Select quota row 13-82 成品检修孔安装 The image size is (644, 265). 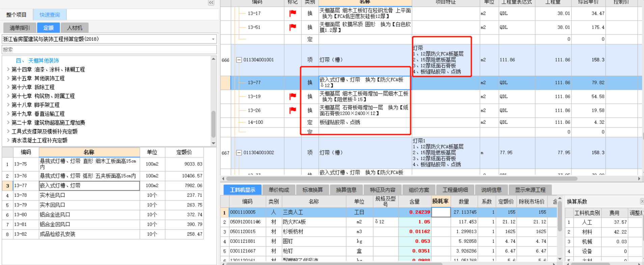click(103, 234)
